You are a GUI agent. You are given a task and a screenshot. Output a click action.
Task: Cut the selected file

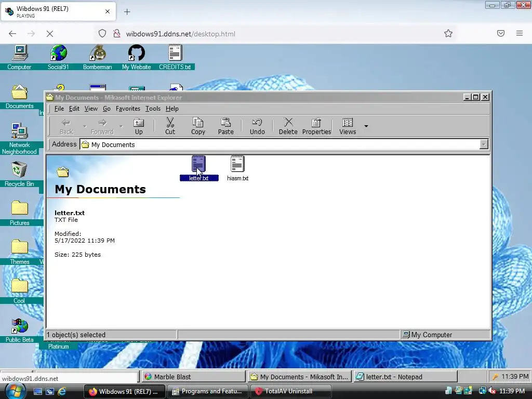coord(170,126)
